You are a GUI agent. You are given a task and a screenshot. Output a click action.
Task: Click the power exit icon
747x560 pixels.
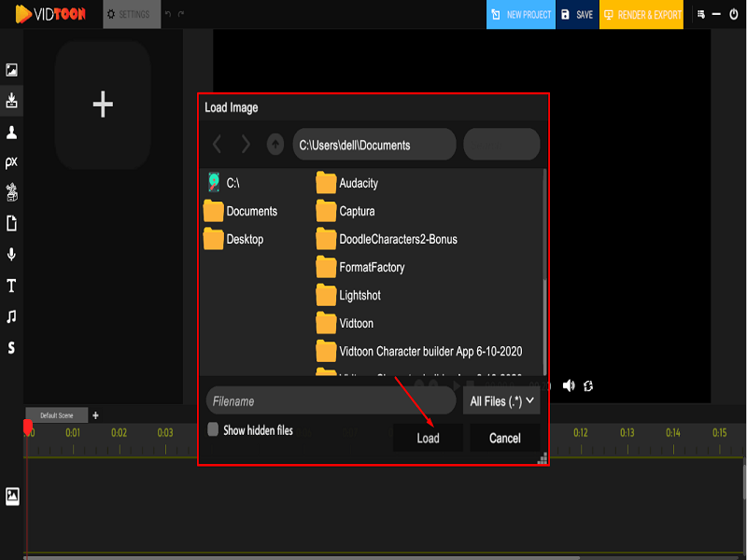click(734, 14)
